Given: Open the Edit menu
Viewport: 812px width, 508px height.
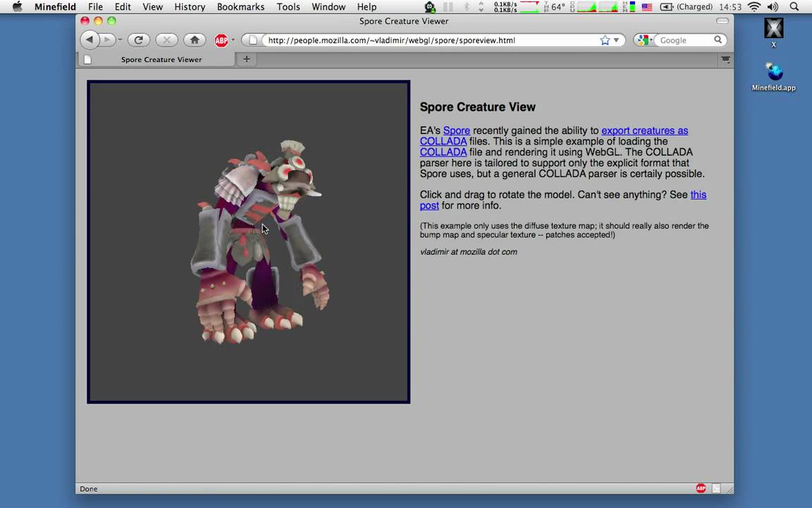Looking at the screenshot, I should 123,7.
